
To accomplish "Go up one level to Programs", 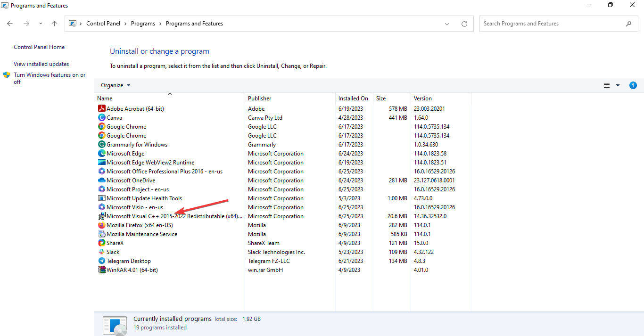I will (x=55, y=24).
